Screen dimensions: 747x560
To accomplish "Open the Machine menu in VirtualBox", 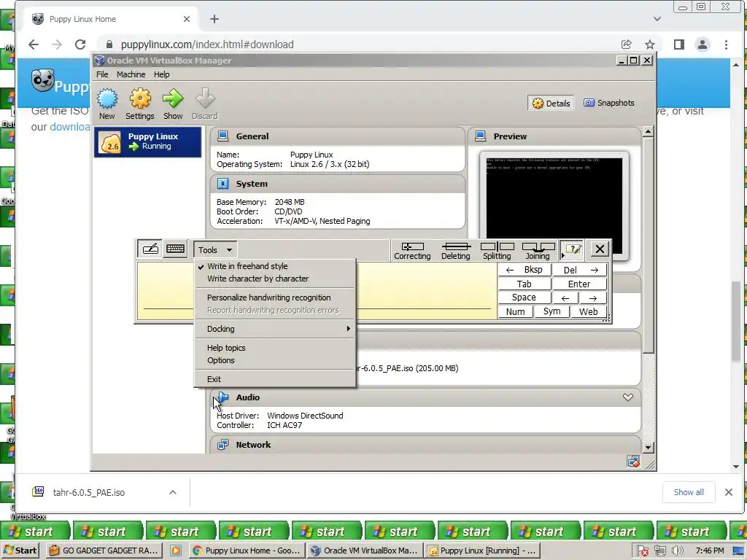I will (131, 74).
